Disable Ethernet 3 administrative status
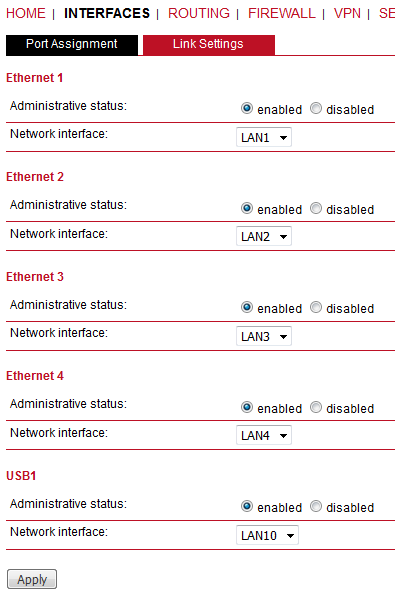 coord(316,307)
